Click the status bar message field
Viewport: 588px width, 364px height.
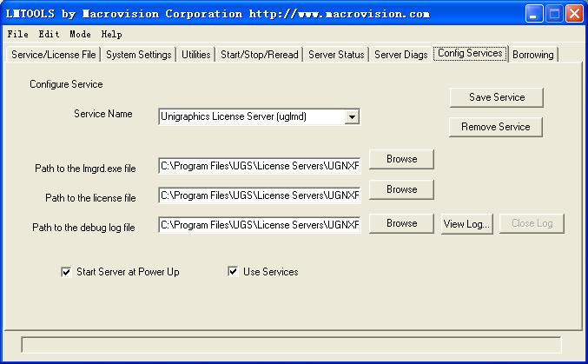pos(291,345)
